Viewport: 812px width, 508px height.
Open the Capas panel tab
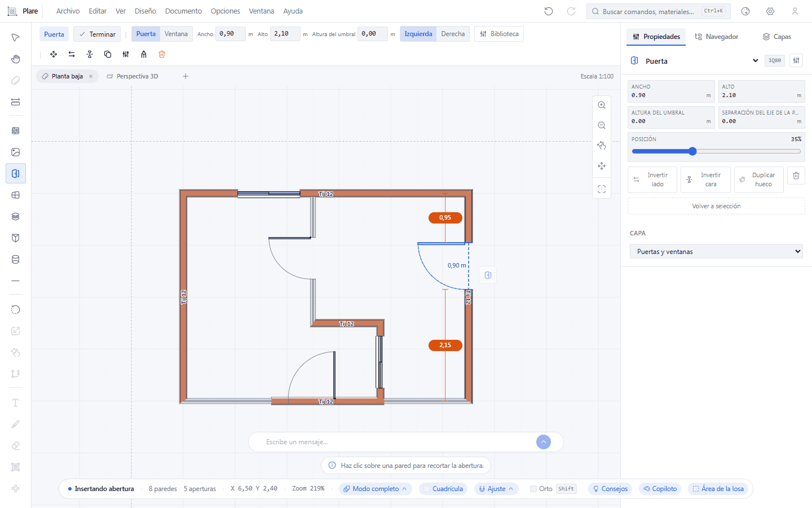tap(776, 37)
